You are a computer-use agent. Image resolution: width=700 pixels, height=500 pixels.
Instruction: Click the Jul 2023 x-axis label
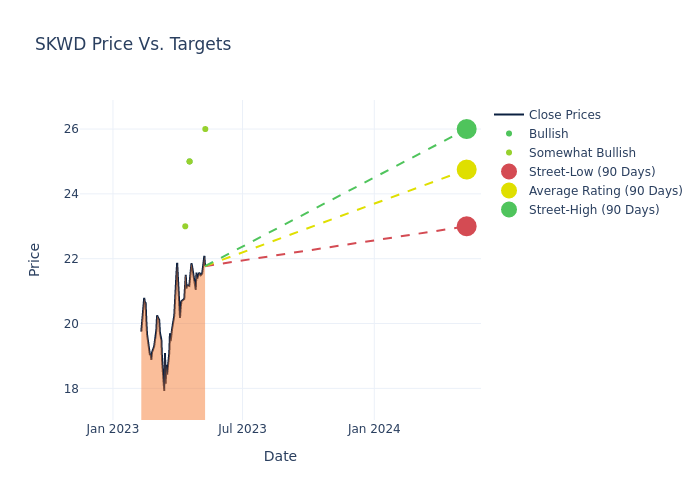242,429
